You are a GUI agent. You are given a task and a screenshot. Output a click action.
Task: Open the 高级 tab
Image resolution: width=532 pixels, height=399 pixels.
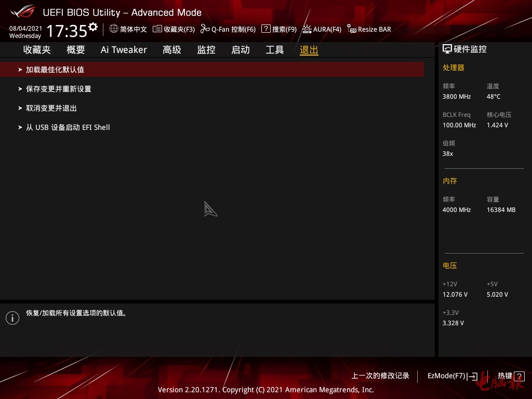click(x=172, y=50)
